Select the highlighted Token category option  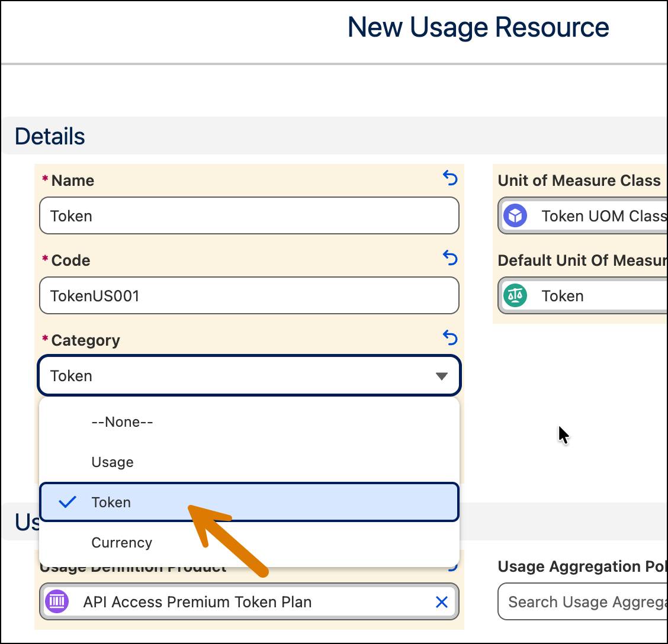249,502
